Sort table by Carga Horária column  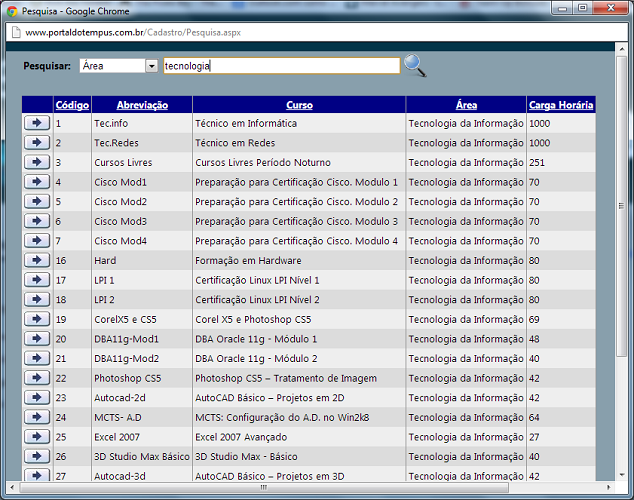[x=561, y=105]
